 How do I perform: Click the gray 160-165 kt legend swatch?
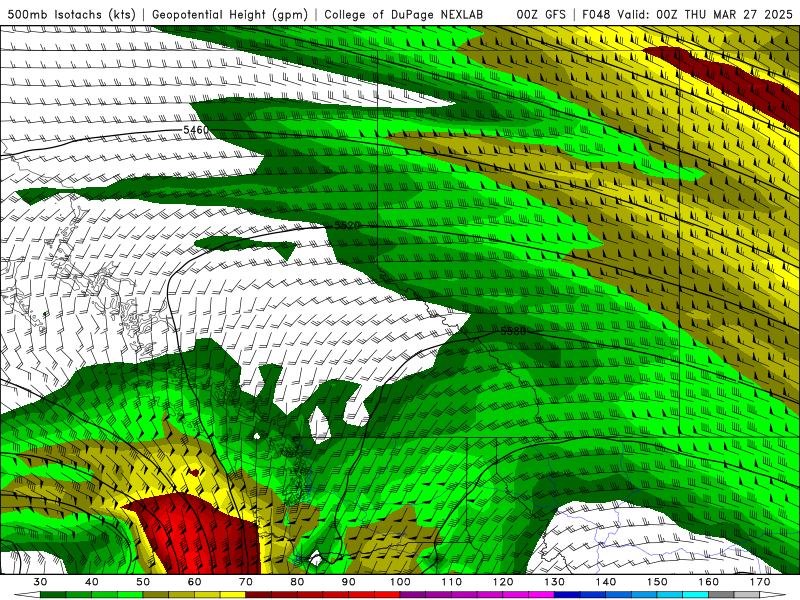(x=721, y=595)
